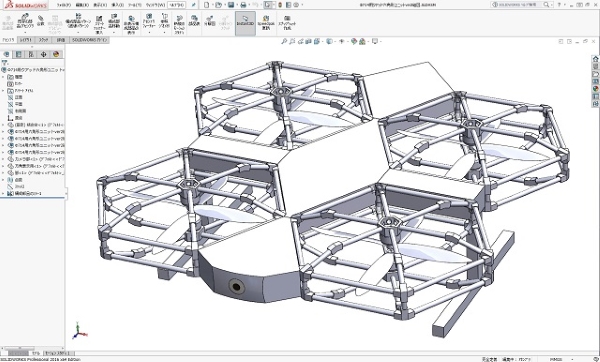Open the Window (ウィンドウ) menu
Screen dimensions: 600x362
point(155,5)
